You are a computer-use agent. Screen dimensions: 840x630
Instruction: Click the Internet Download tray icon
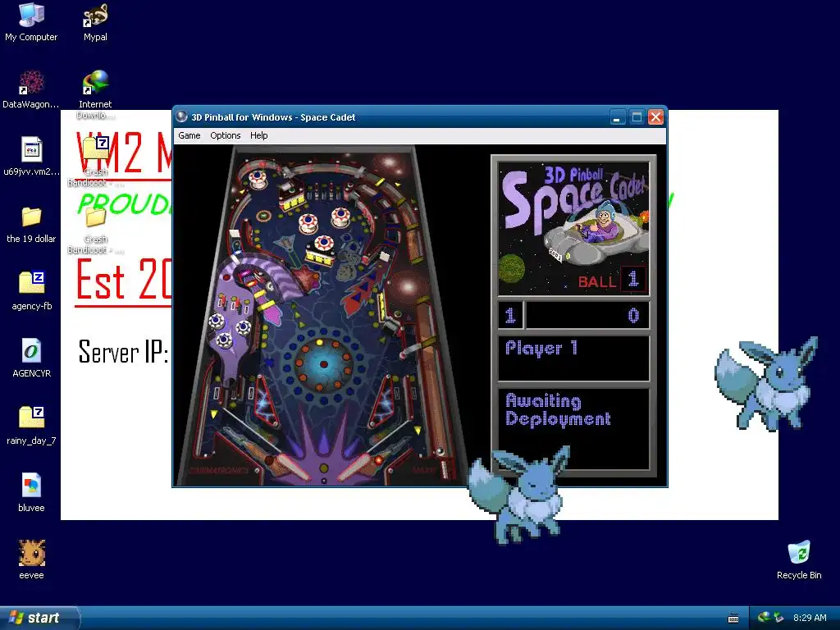coord(765,618)
